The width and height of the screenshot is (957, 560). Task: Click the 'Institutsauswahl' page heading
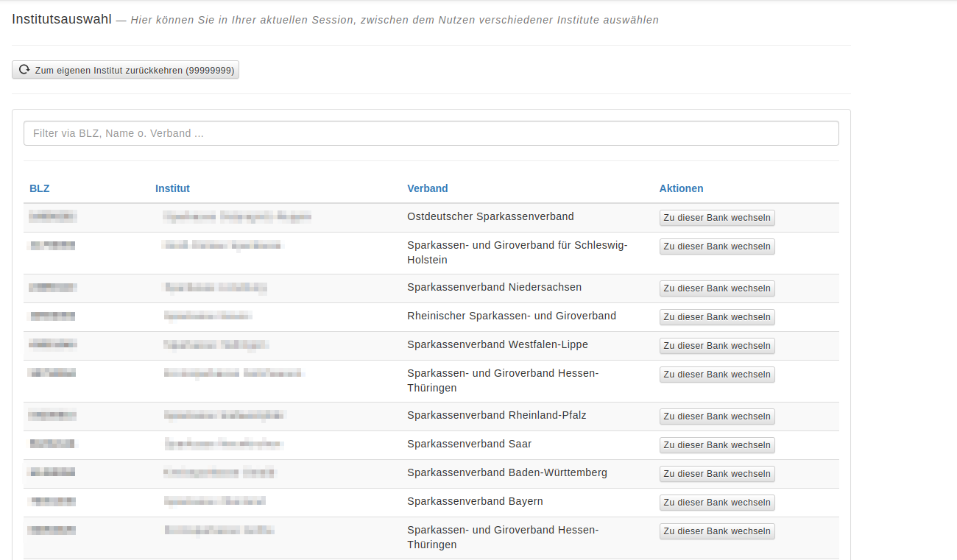pyautogui.click(x=62, y=19)
